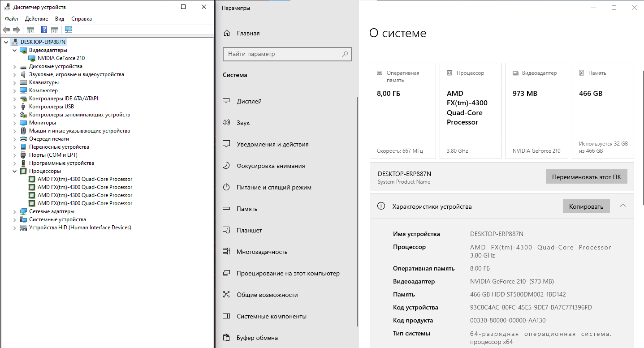Expand the Дисковые устройства node
Screen dimensions: 644x348
15,66
